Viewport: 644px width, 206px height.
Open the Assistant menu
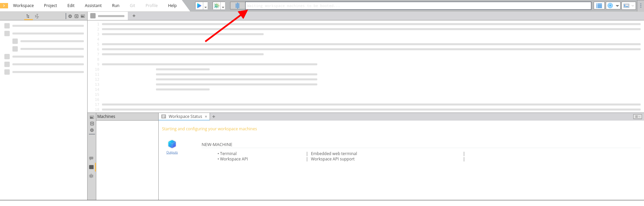[93, 6]
